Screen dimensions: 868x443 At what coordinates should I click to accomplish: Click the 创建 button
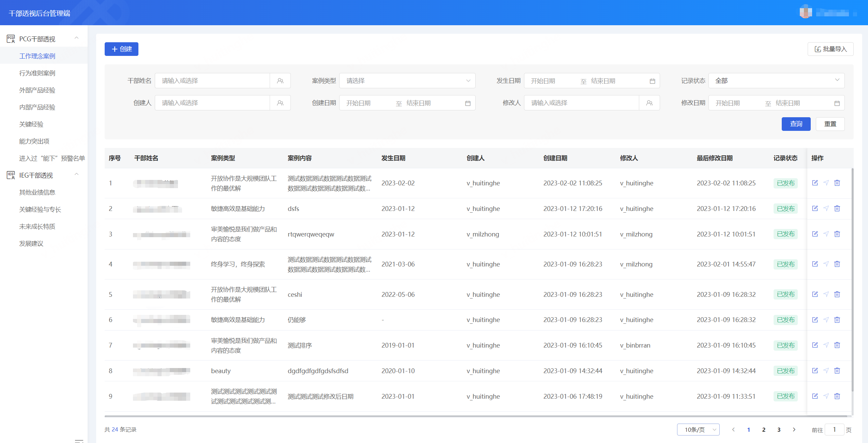[x=121, y=49]
